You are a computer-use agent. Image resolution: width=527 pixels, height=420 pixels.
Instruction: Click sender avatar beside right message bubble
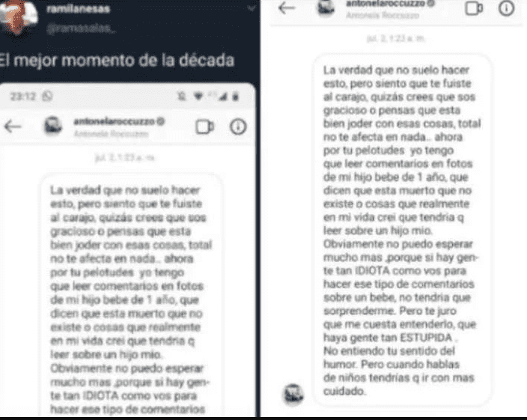click(x=293, y=394)
